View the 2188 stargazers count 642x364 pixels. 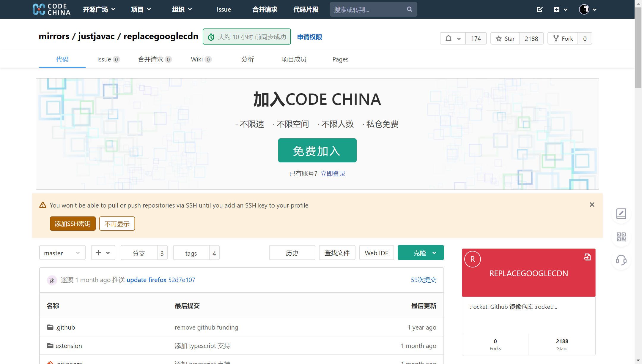(x=531, y=39)
